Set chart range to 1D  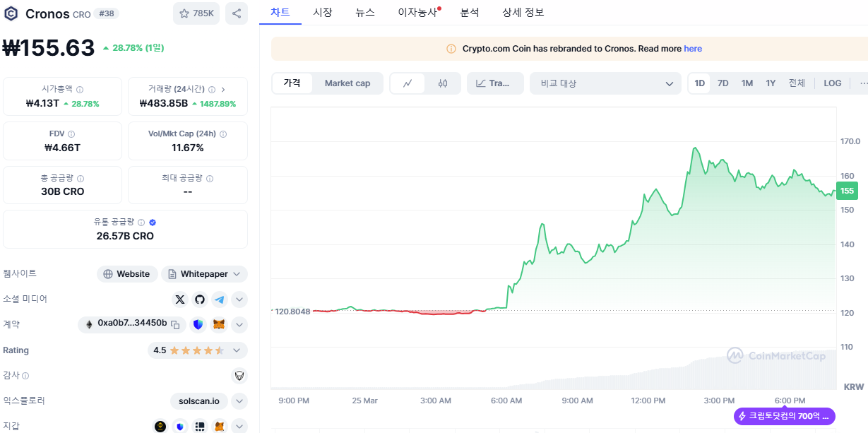[x=700, y=83]
